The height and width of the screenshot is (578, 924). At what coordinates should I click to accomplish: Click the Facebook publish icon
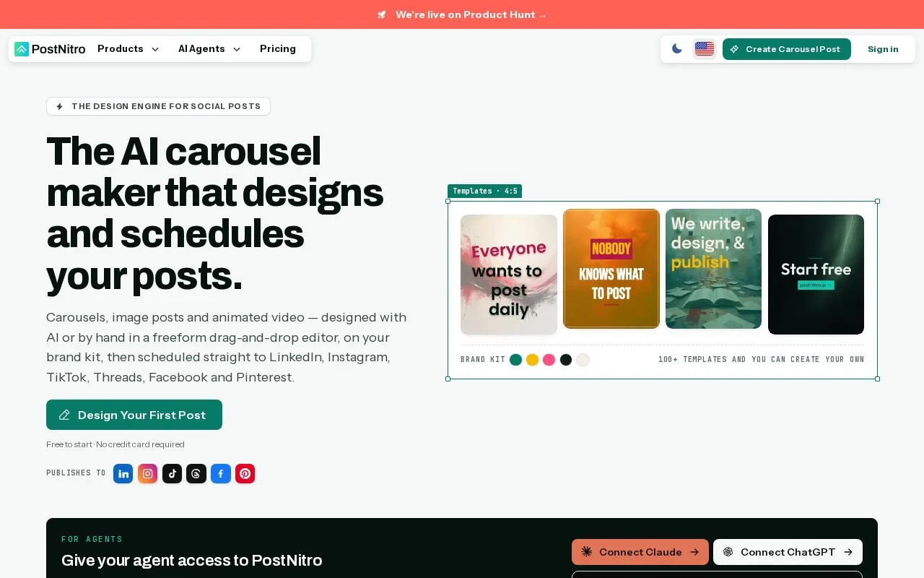click(x=221, y=474)
